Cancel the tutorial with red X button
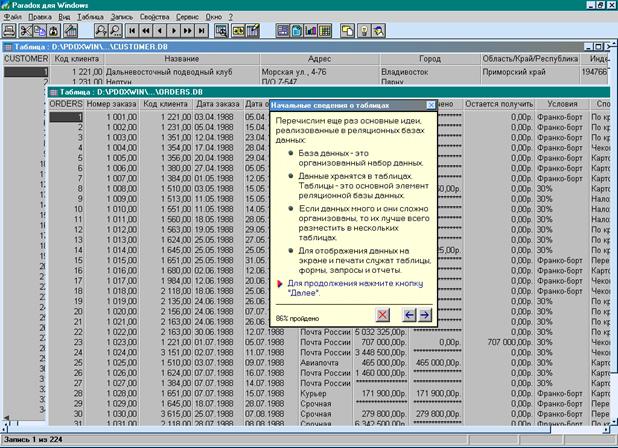The width and height of the screenshot is (618, 448). pyautogui.click(x=382, y=315)
